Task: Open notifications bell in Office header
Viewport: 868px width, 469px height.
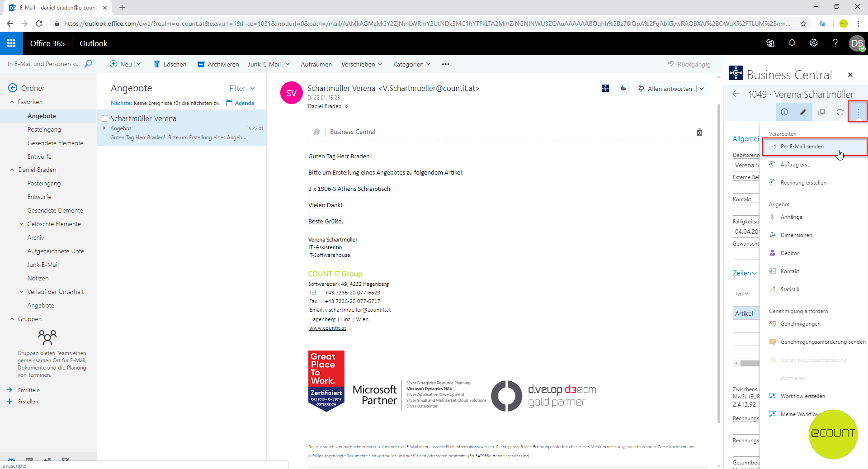Action: click(792, 43)
